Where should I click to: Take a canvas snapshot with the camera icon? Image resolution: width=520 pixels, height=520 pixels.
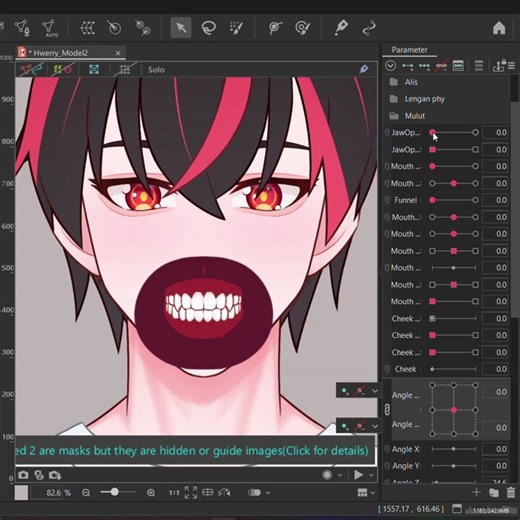coord(23,475)
